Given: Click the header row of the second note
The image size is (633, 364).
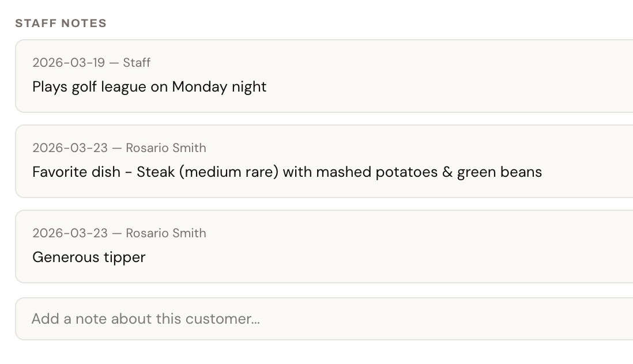Looking at the screenshot, I should 119,147.
